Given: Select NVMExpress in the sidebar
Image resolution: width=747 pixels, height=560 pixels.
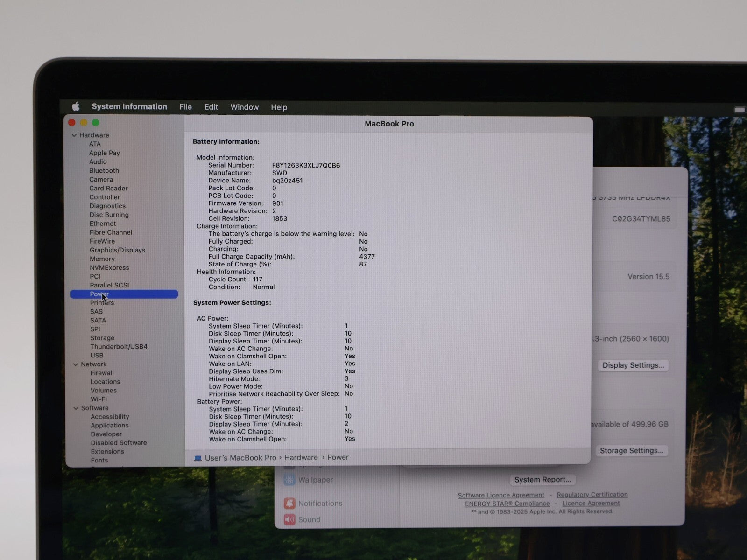Looking at the screenshot, I should tap(109, 268).
